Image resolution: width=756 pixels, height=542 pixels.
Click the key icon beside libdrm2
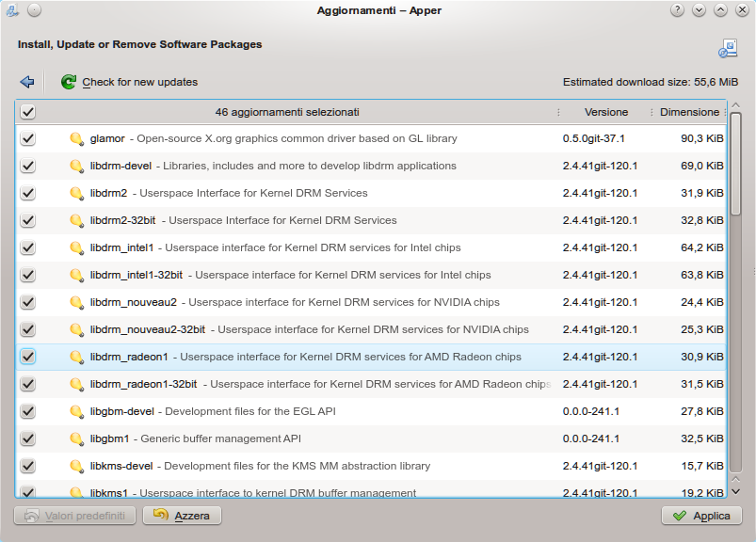coord(77,193)
